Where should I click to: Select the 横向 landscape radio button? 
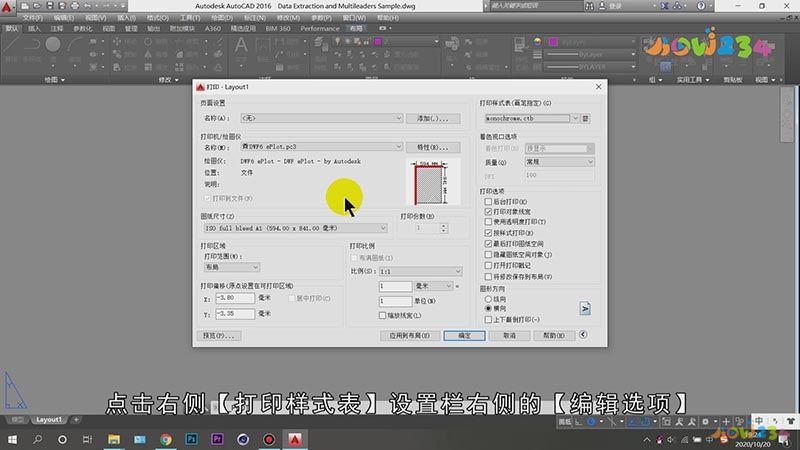(x=488, y=308)
